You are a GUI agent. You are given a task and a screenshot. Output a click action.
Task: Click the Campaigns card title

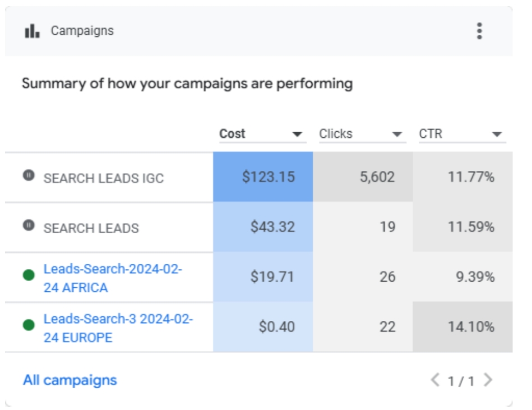(82, 31)
